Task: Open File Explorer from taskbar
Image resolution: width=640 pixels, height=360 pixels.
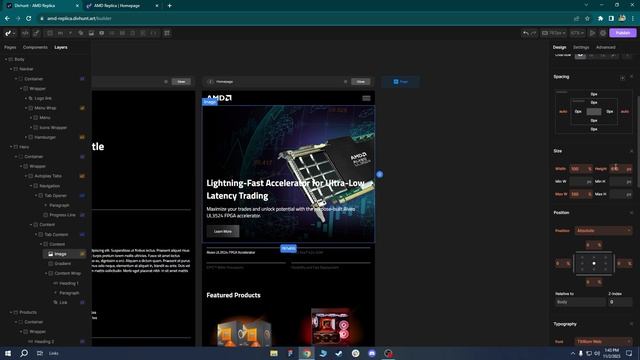Action: (x=274, y=353)
